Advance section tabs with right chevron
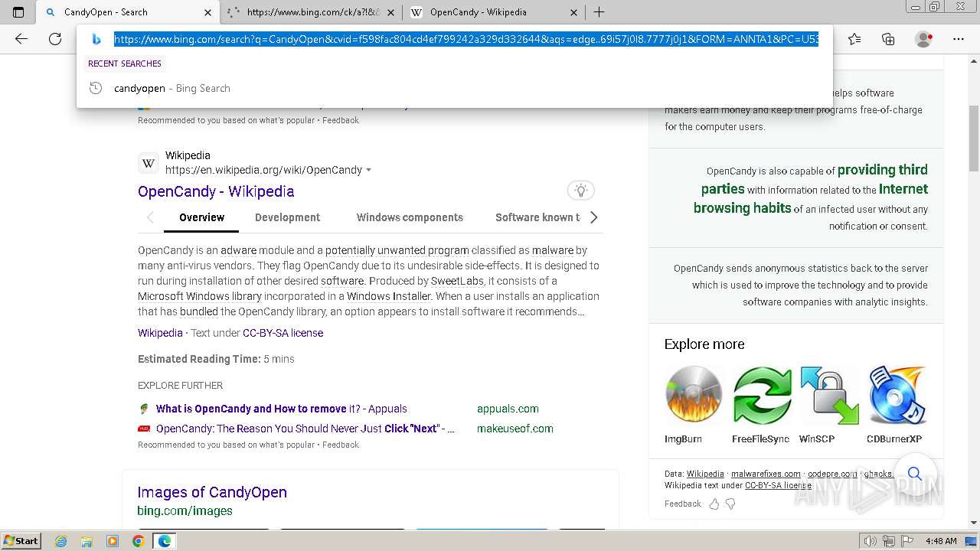980x551 pixels. pos(593,217)
